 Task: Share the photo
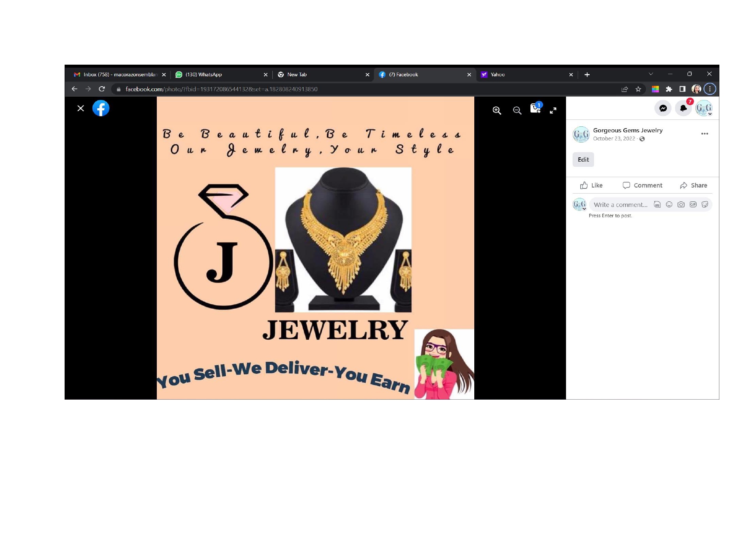point(693,185)
